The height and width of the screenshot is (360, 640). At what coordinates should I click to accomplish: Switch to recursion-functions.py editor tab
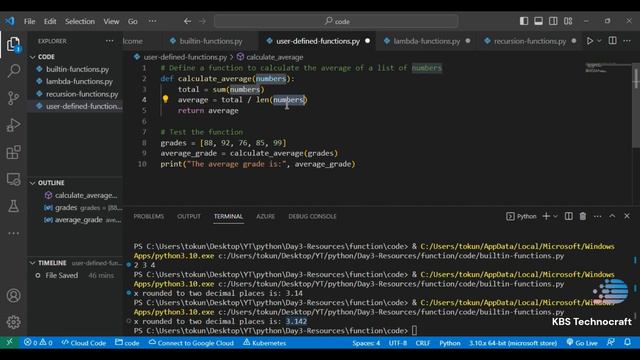pyautogui.click(x=530, y=41)
